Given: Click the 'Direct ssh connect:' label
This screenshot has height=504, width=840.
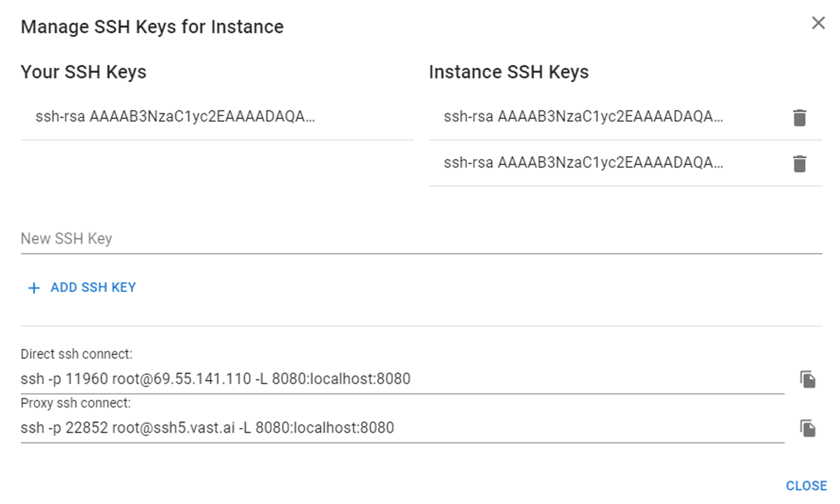Looking at the screenshot, I should pos(76,354).
